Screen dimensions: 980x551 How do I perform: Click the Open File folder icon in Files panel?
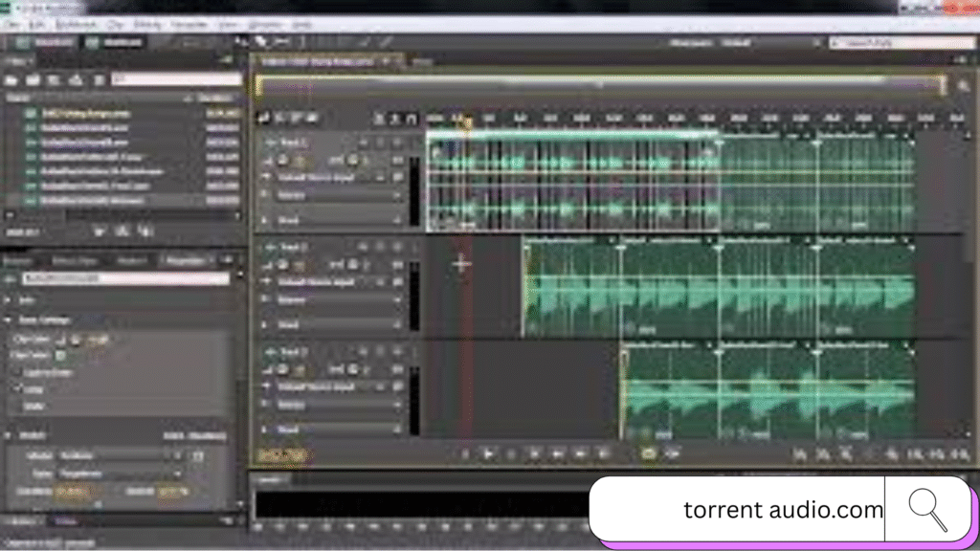tap(12, 79)
